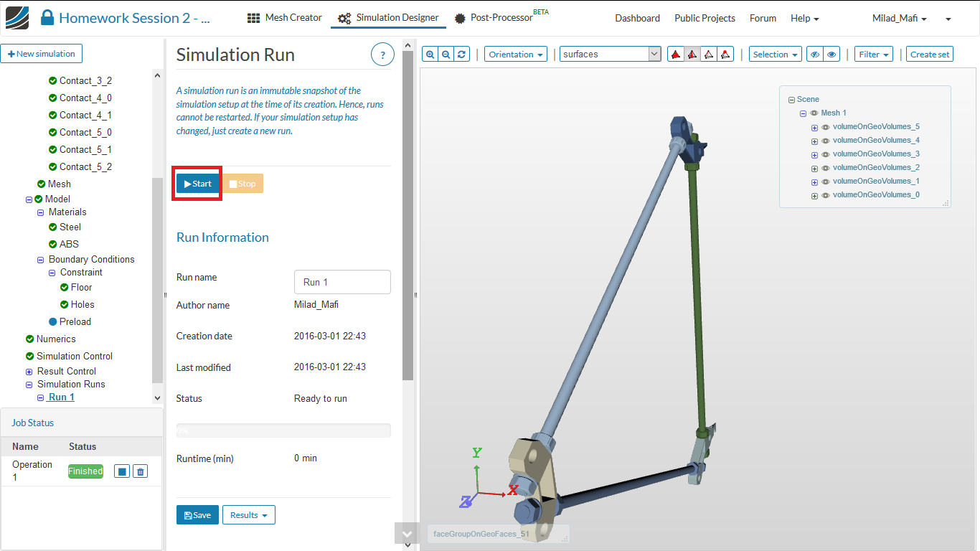Click the show all eye icon in toolbar
980x551 pixels.
pos(831,54)
